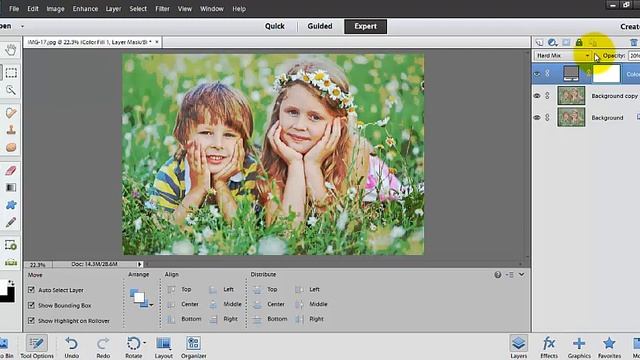Add a layer mask
Viewport: 640px width, 360px height.
coord(566,42)
